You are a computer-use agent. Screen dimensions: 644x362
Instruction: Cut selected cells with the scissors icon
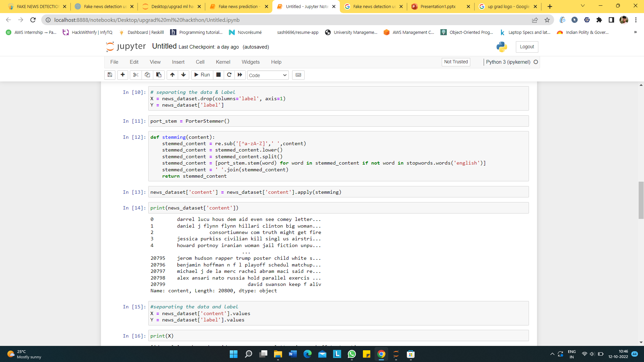pos(136,75)
